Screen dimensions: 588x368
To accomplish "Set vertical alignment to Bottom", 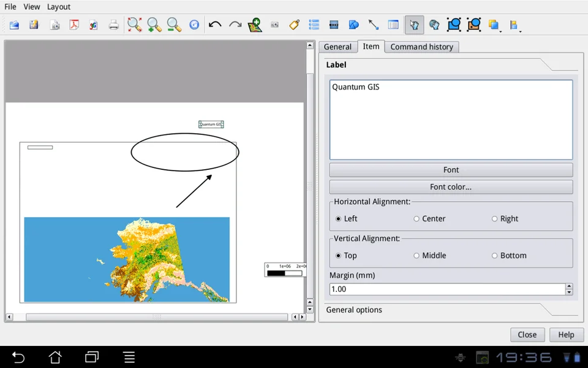I will 494,255.
